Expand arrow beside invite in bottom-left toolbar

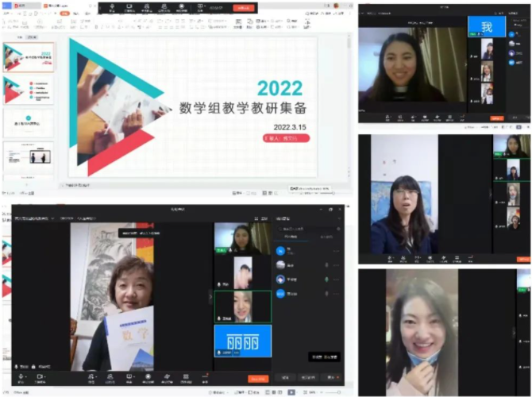96,376
